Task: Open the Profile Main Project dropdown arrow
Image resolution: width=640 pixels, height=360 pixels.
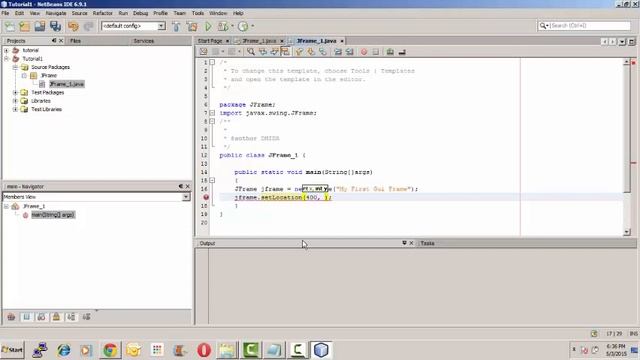Action: click(x=253, y=26)
